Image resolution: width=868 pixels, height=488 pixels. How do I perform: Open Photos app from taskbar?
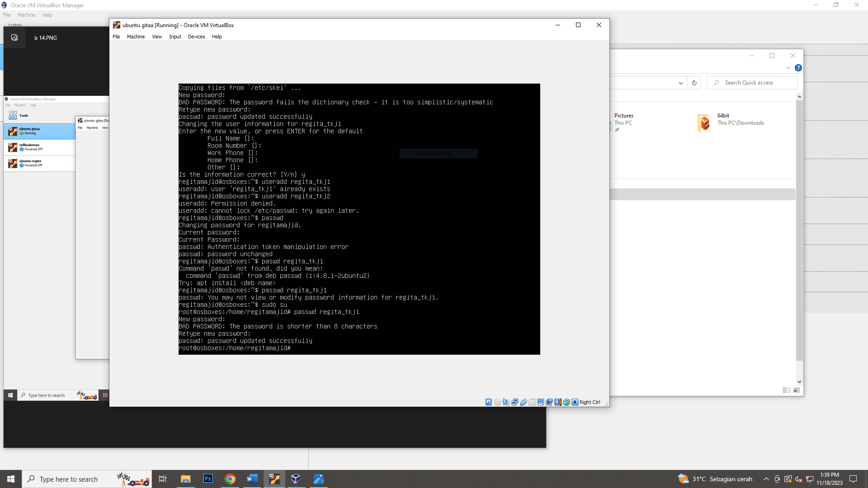pyautogui.click(x=318, y=479)
